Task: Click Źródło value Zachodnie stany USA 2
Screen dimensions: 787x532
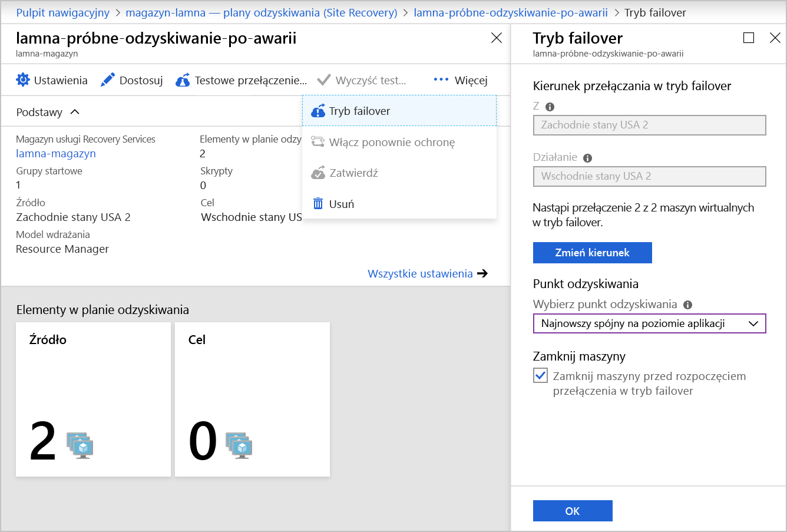Action: tap(73, 217)
